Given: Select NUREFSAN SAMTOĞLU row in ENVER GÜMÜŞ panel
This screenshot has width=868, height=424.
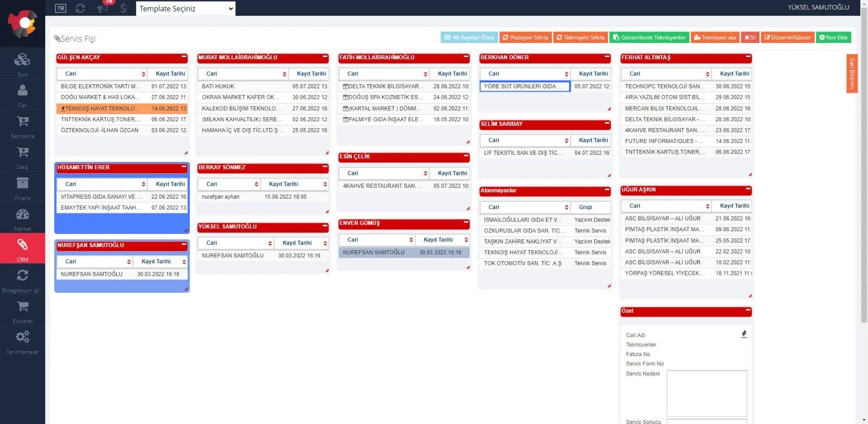Looking at the screenshot, I should [404, 252].
